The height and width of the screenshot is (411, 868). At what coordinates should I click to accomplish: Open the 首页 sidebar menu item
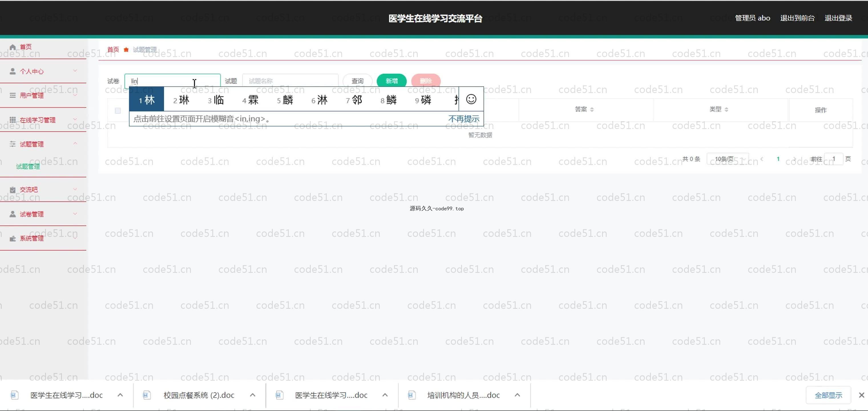(43, 47)
